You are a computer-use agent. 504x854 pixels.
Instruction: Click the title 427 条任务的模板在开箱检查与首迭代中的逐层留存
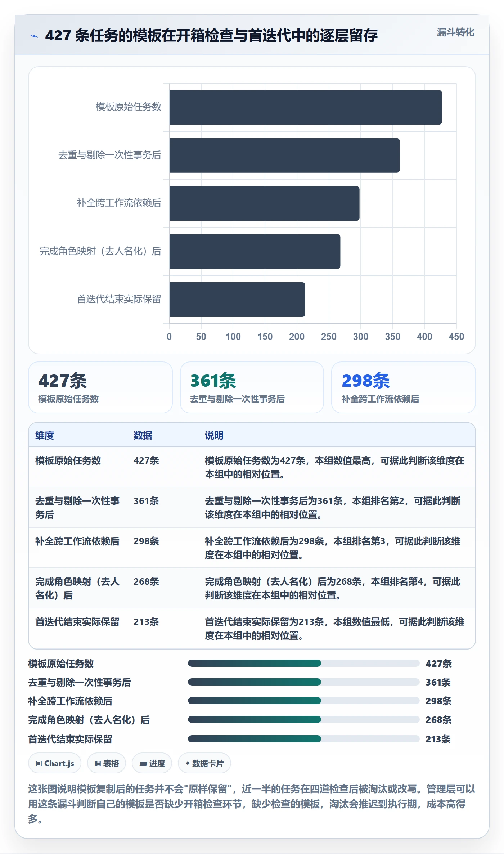211,36
